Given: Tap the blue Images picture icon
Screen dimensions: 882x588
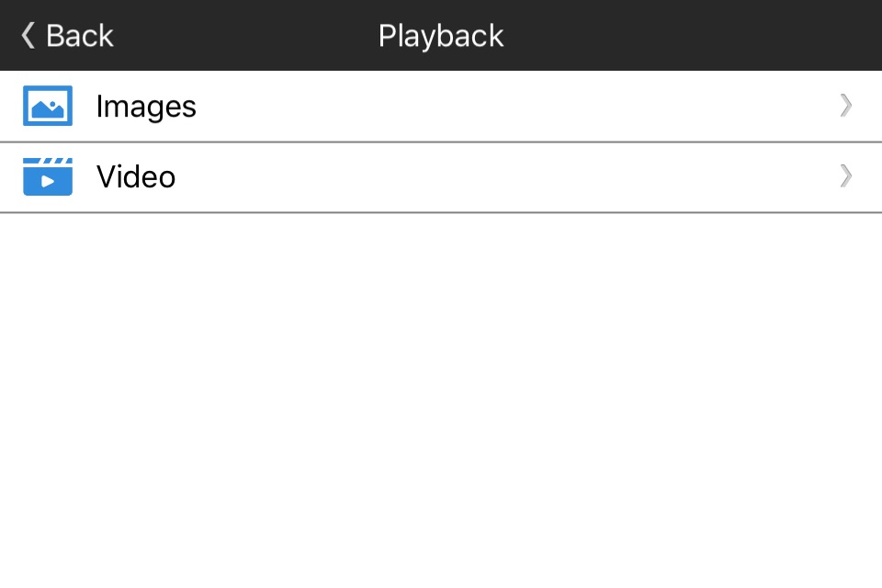Looking at the screenshot, I should (48, 106).
